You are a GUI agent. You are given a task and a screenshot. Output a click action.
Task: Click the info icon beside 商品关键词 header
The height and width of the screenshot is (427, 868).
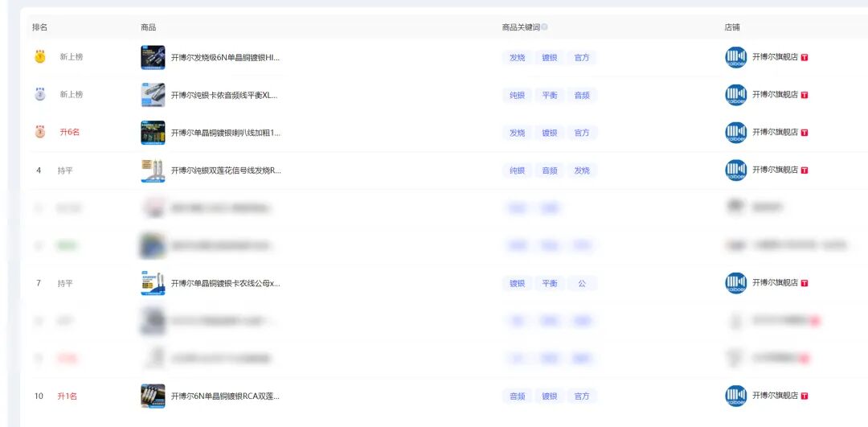544,27
